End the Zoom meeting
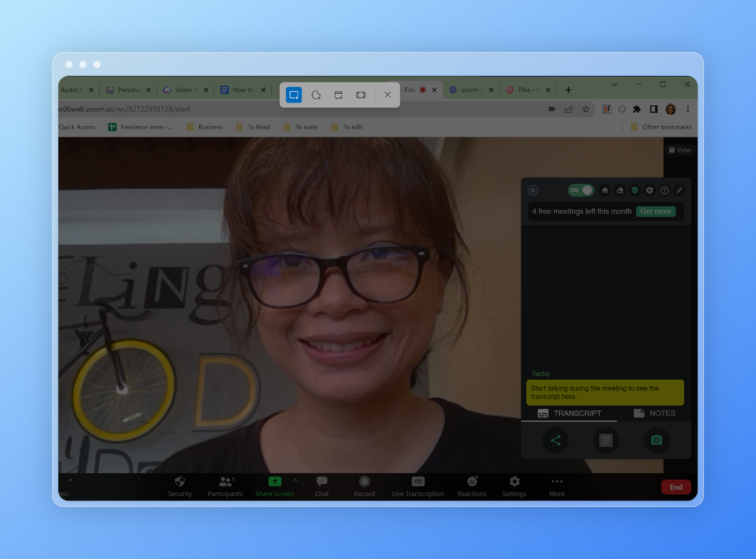 point(676,487)
